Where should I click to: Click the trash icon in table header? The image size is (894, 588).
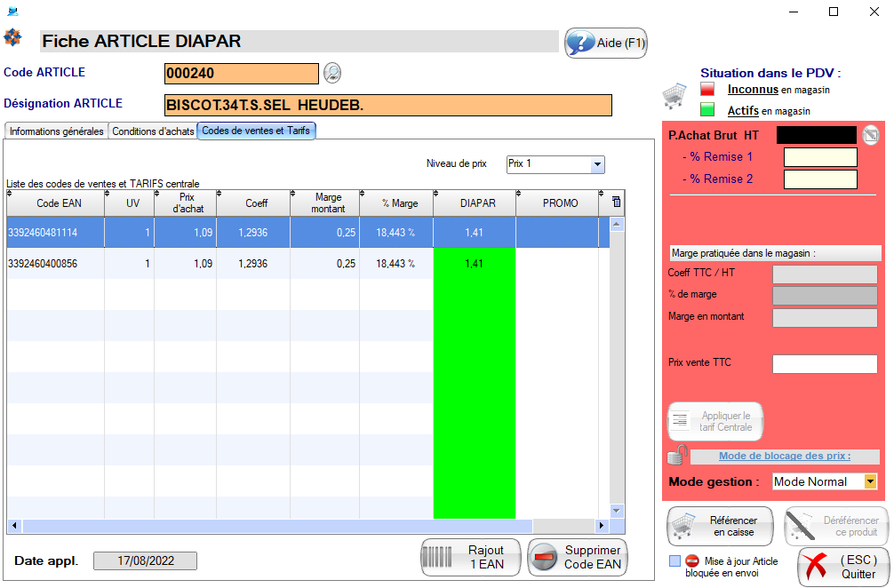(617, 203)
